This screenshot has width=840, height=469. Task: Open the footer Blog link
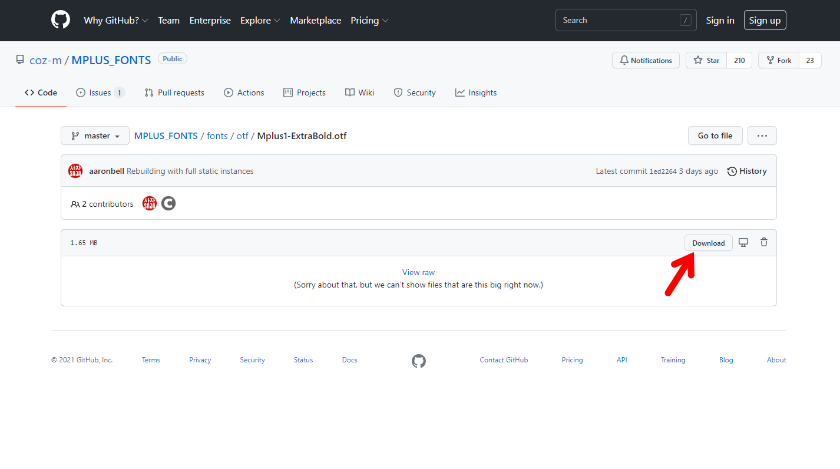[726, 360]
